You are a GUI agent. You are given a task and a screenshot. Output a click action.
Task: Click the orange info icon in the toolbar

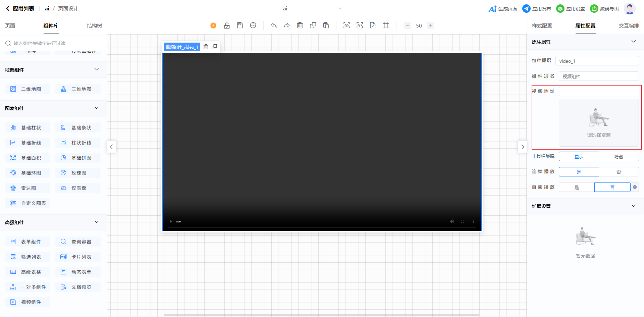tap(213, 25)
